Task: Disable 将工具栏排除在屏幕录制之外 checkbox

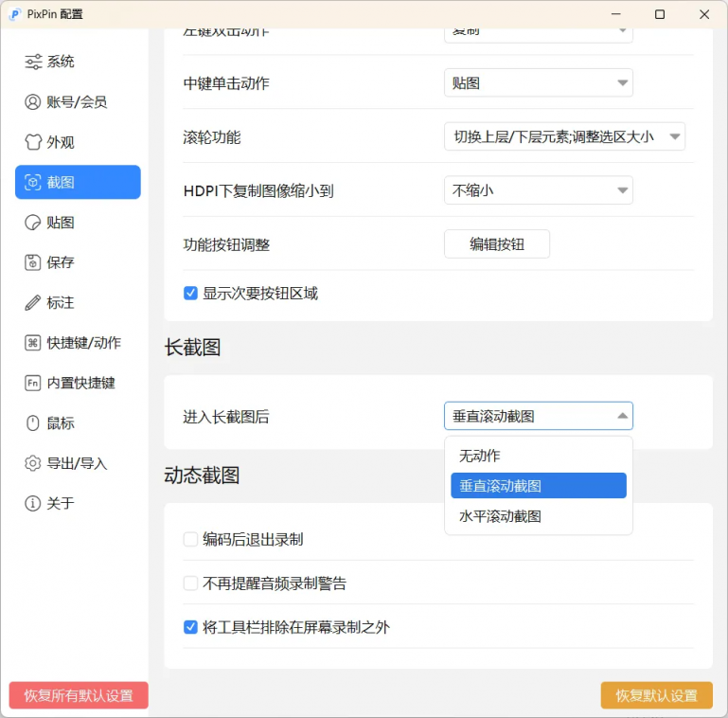Action: pos(190,627)
